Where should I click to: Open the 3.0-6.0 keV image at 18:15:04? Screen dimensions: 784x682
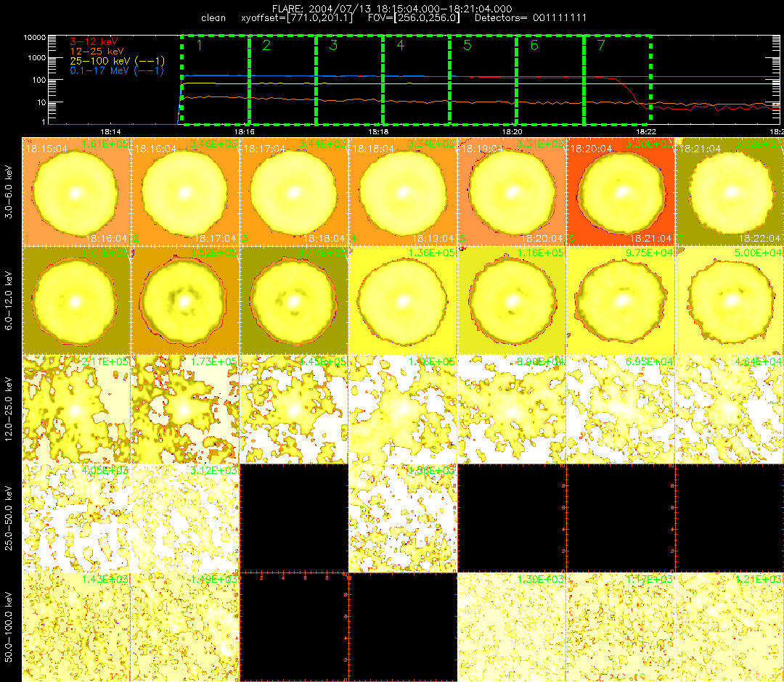[76, 192]
